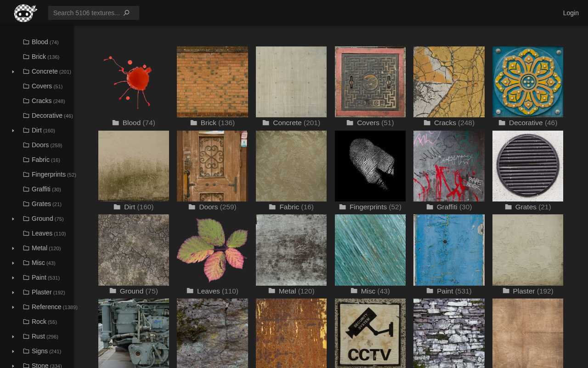Select Grates in the sidebar list
This screenshot has height=368, width=588.
41,204
